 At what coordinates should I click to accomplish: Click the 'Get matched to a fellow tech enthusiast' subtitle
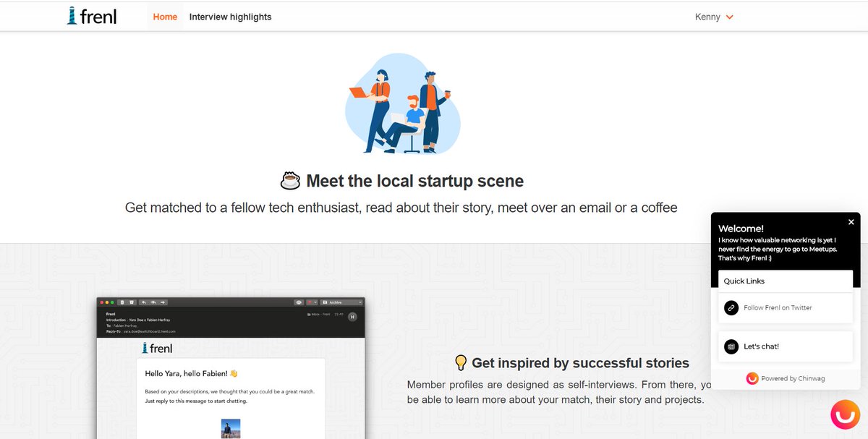(x=401, y=208)
